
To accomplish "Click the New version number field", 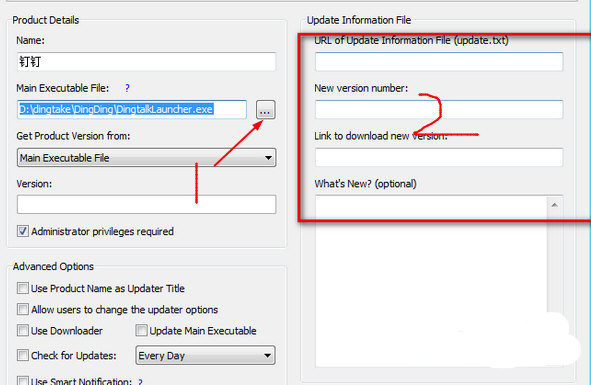I will (439, 110).
